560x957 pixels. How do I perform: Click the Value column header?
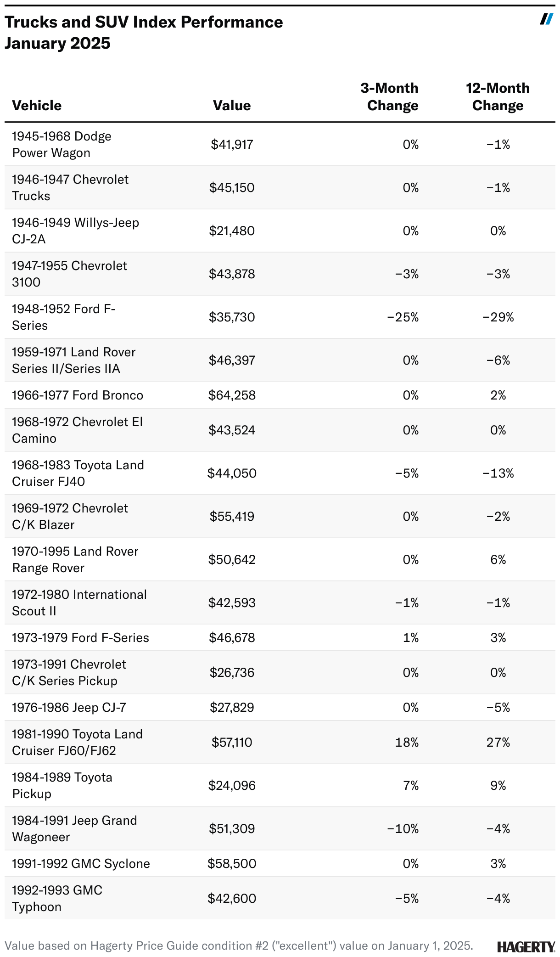(232, 106)
